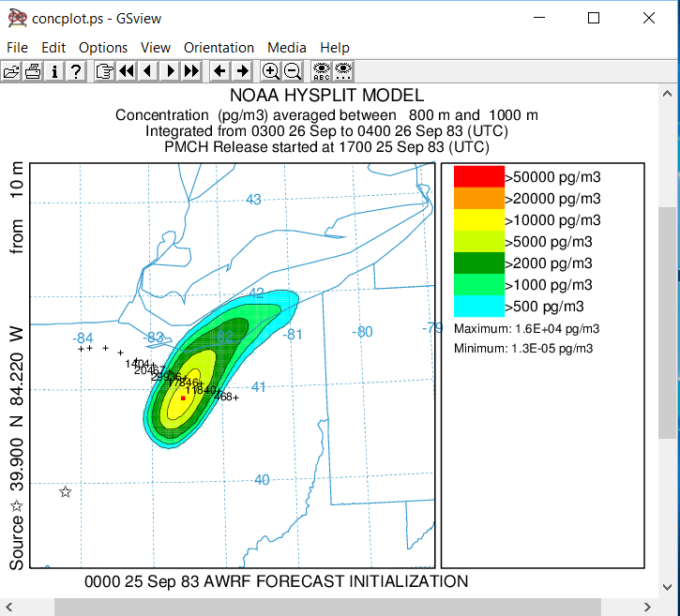Open the document Info icon

54,71
